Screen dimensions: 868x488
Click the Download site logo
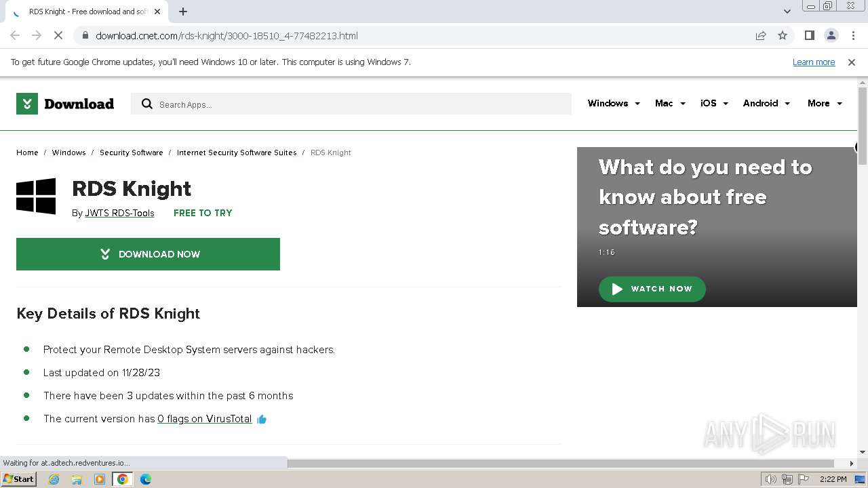[x=65, y=104]
